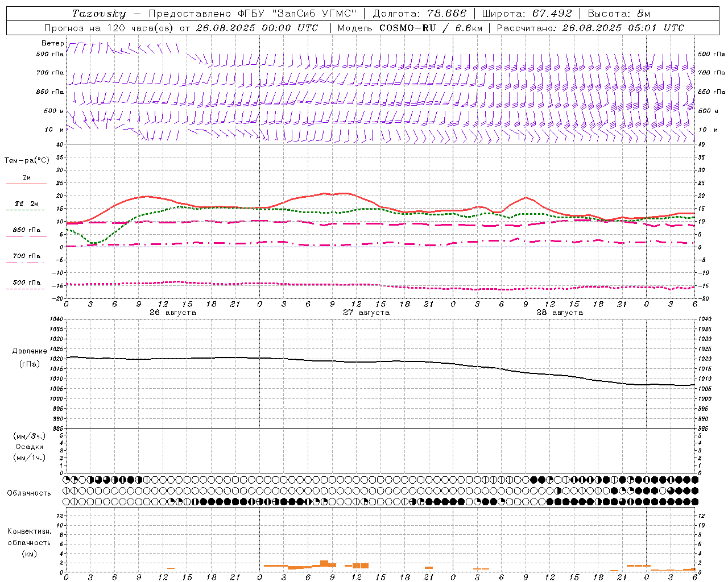This screenshot has height=582, width=728.
Task: Click the "(мм/3ч.)" precipitation unit label
Action: 30,436
